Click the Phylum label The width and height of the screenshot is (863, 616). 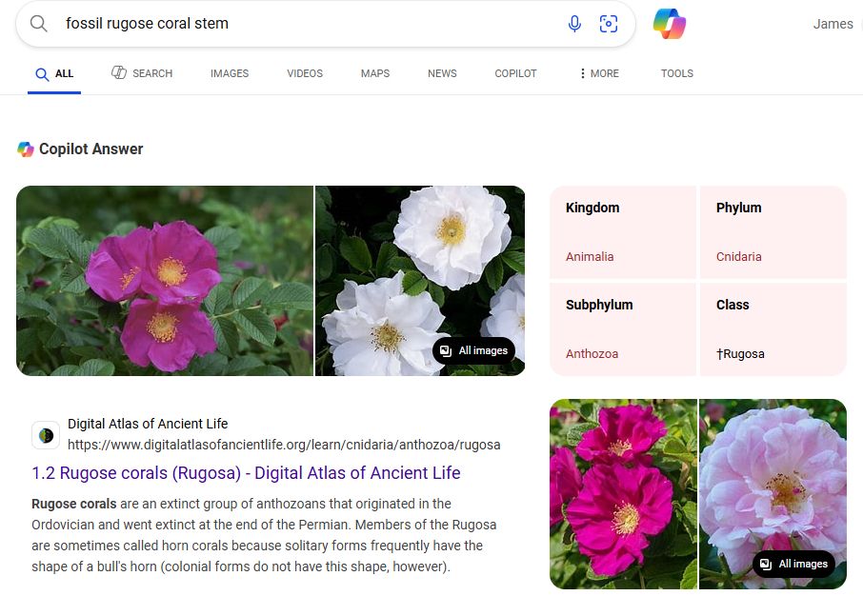[738, 208]
